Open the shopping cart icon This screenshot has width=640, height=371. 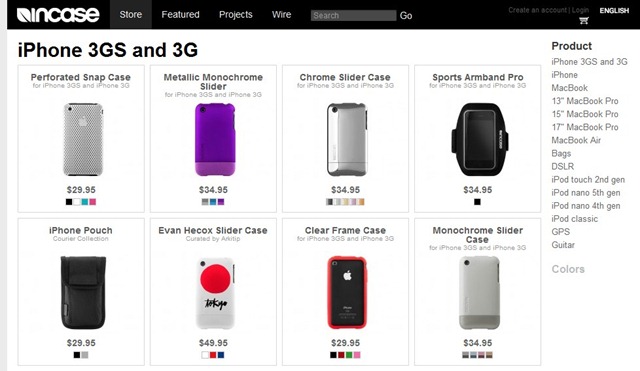point(584,20)
